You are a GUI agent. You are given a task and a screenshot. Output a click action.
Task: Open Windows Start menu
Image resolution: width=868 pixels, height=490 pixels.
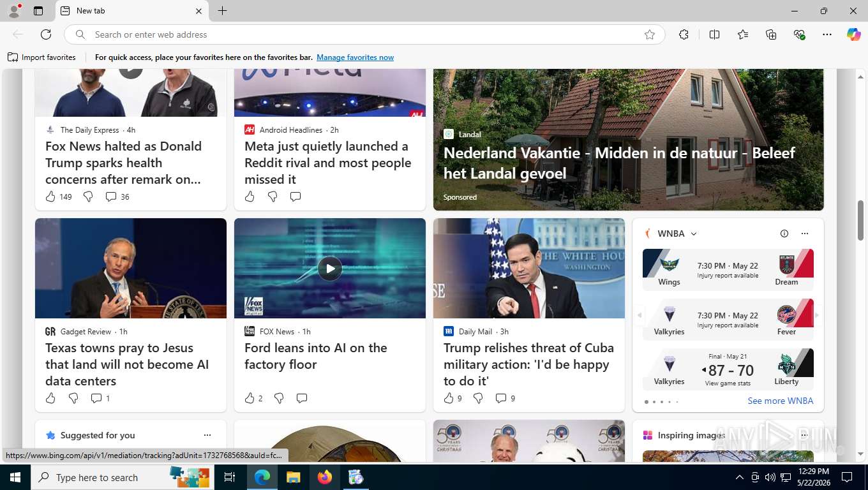[x=15, y=477]
